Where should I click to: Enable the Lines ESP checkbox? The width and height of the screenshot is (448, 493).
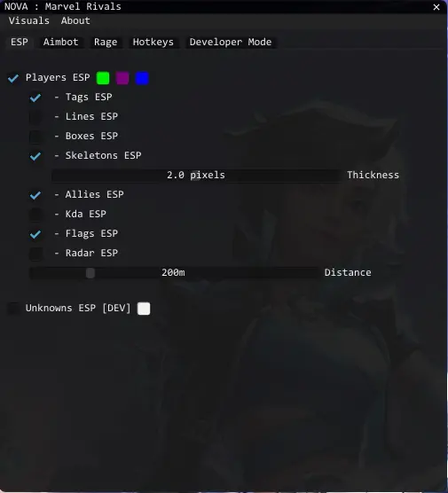(x=35, y=117)
